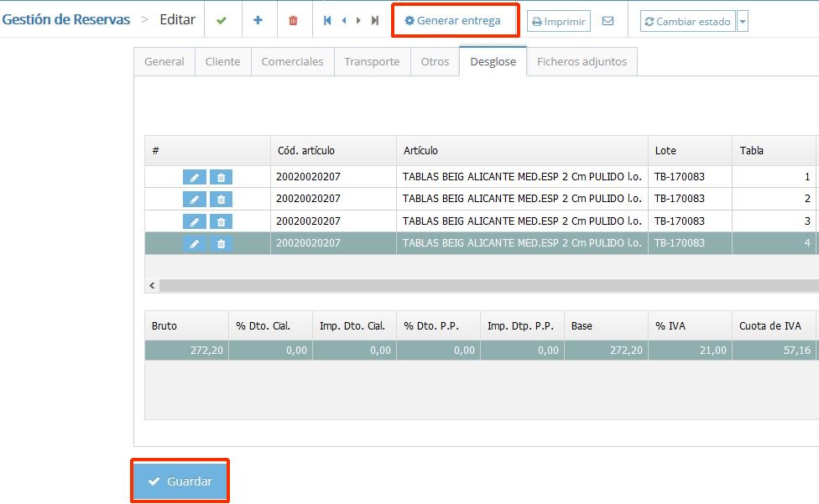Delete the row with Tabla 2
The width and height of the screenshot is (819, 504).
pyautogui.click(x=221, y=199)
